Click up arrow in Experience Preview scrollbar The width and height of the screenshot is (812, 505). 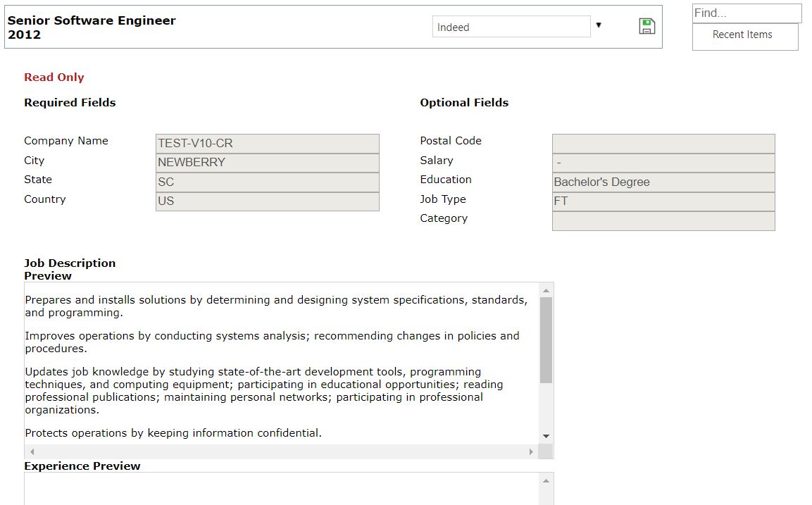point(546,481)
